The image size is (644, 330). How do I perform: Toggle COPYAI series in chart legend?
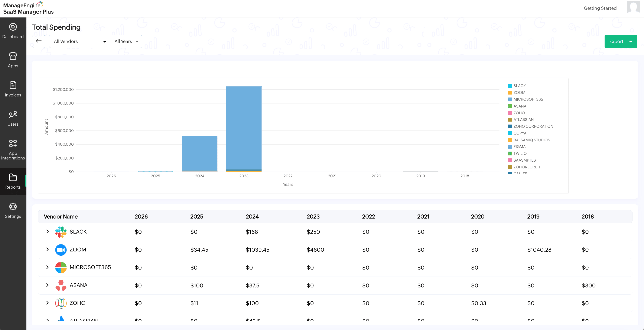click(x=517, y=133)
